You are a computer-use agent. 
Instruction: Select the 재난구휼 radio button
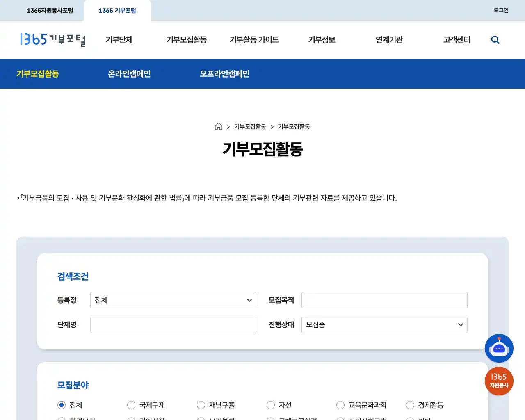tap(201, 405)
